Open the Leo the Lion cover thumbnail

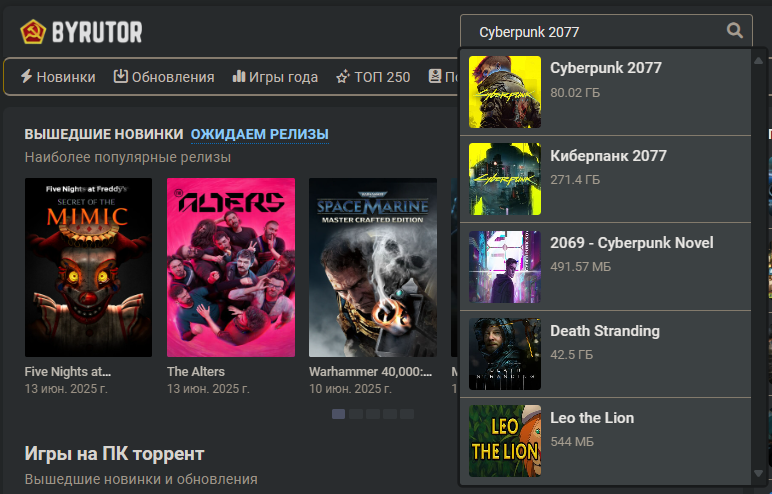tap(505, 441)
